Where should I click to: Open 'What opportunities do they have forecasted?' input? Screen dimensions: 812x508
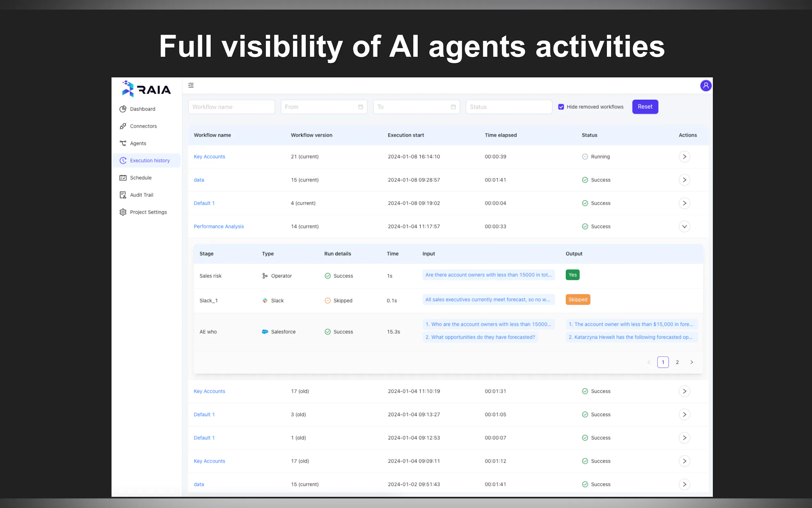pyautogui.click(x=480, y=337)
